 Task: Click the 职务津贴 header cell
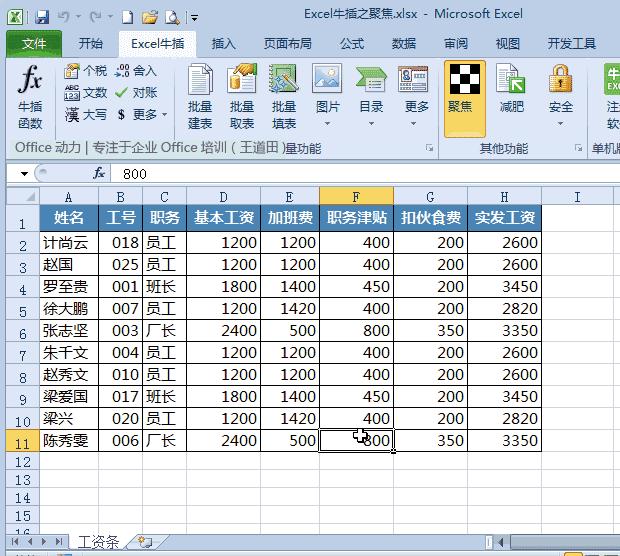click(x=356, y=217)
